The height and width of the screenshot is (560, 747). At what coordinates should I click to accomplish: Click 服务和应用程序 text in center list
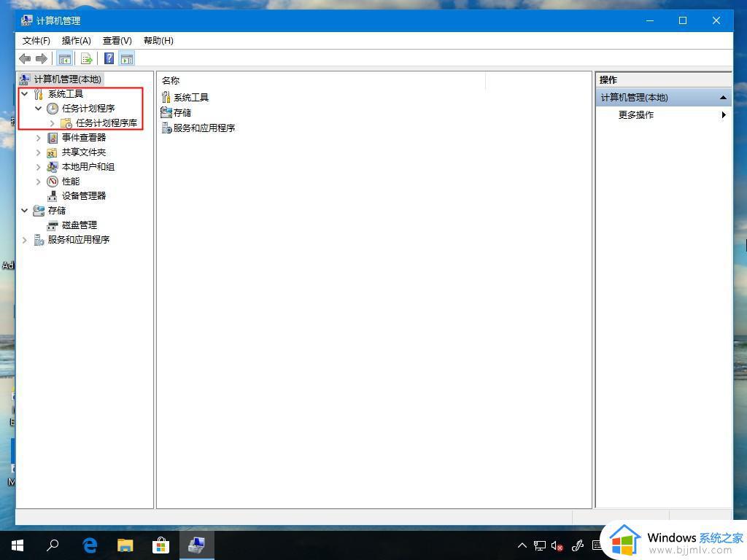click(204, 128)
